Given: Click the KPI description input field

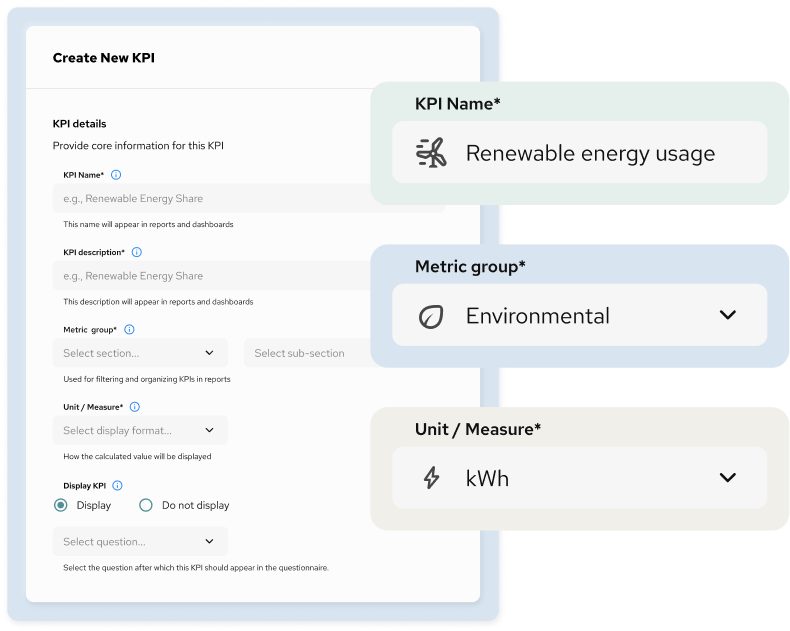Looking at the screenshot, I should click(210, 276).
